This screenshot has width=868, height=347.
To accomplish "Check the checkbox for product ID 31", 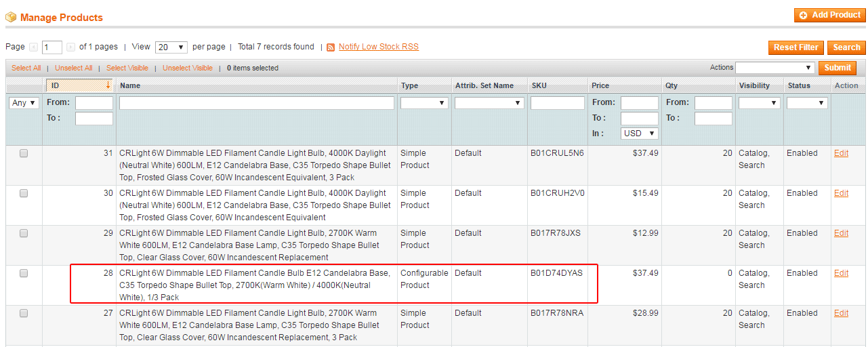I will click(24, 153).
